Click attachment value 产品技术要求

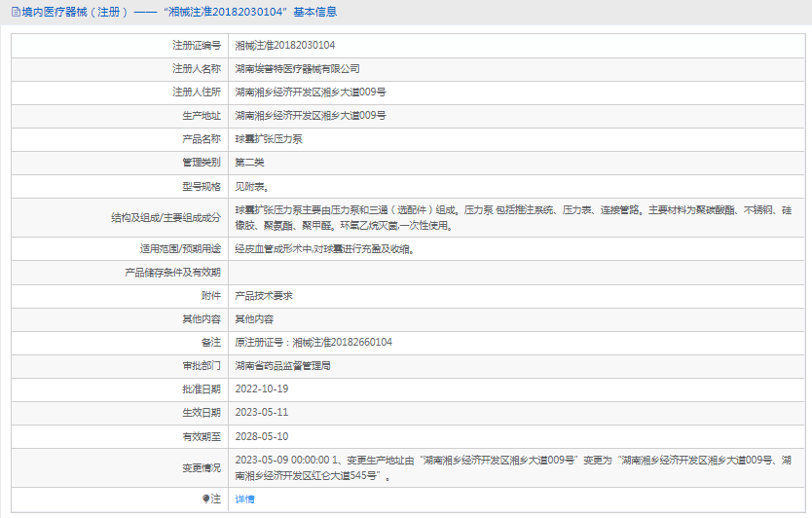[x=264, y=295]
